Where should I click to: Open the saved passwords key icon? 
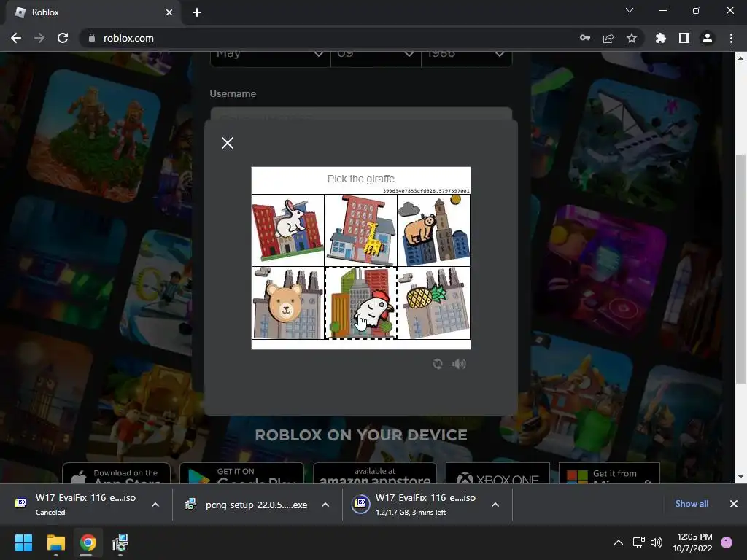pyautogui.click(x=585, y=38)
